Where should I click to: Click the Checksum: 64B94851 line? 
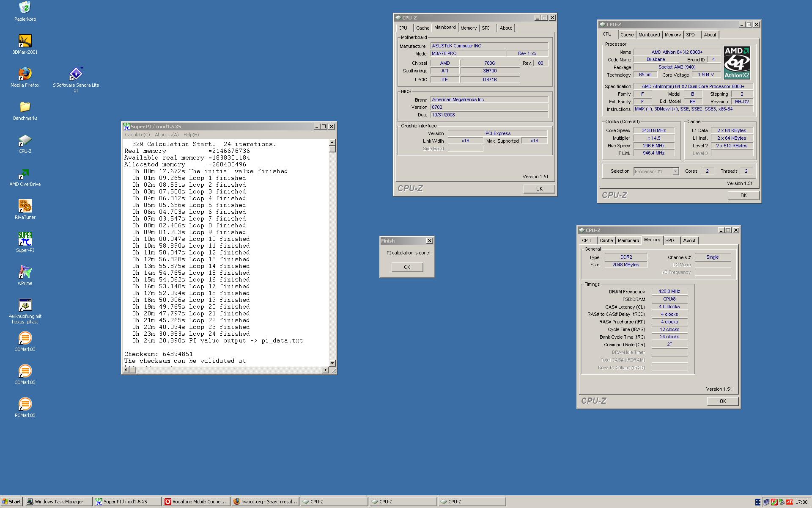point(159,354)
